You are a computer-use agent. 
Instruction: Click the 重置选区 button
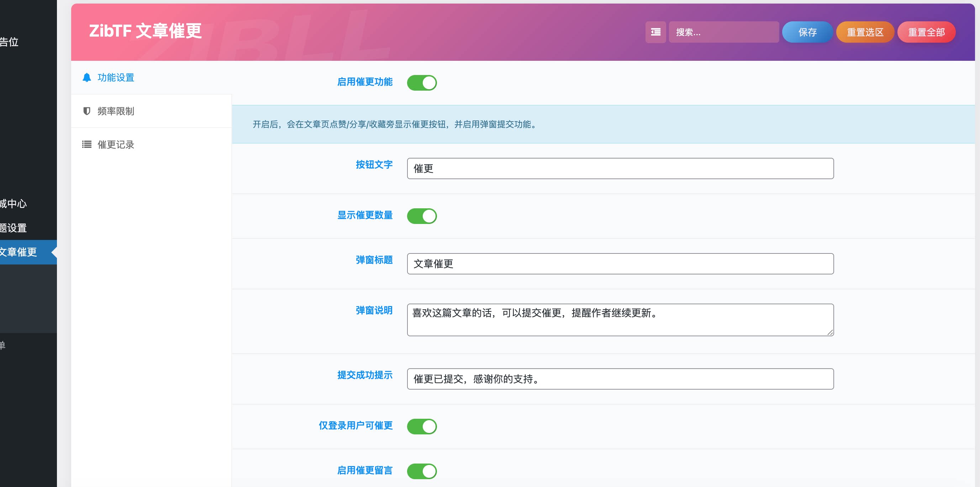click(x=865, y=32)
